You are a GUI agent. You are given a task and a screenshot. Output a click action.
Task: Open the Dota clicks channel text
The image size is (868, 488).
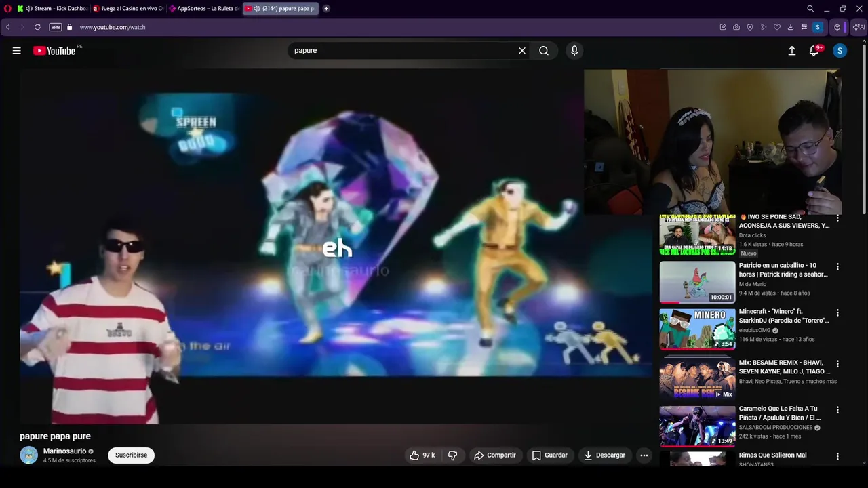pos(752,235)
